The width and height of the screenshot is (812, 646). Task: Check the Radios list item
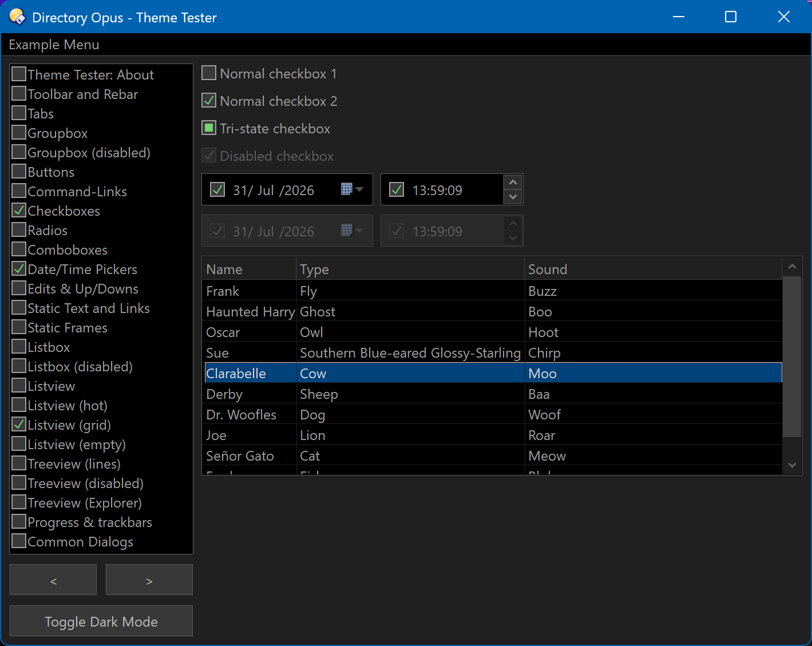19,230
